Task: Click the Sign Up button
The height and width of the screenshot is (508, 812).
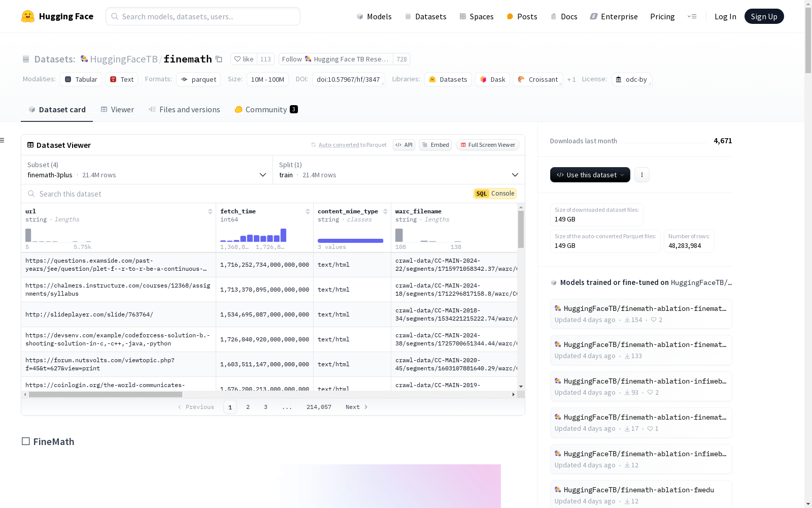Action: tap(764, 16)
